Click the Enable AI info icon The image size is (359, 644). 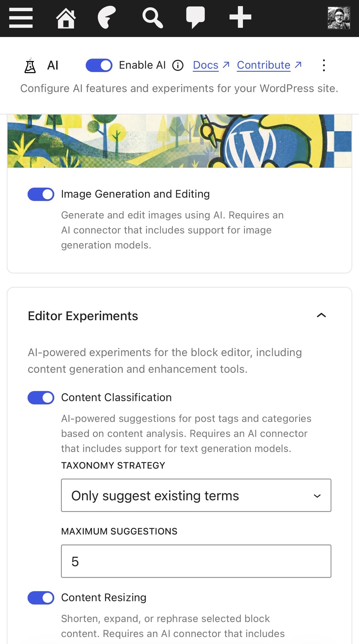pyautogui.click(x=178, y=65)
